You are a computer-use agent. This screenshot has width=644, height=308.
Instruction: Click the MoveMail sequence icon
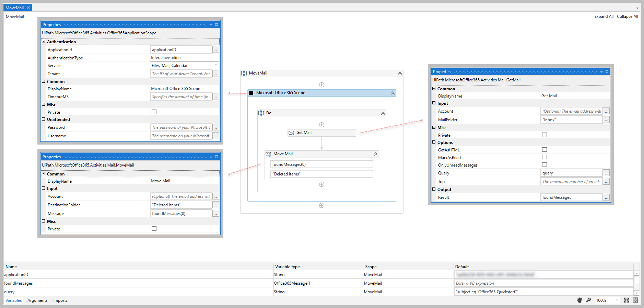(244, 73)
